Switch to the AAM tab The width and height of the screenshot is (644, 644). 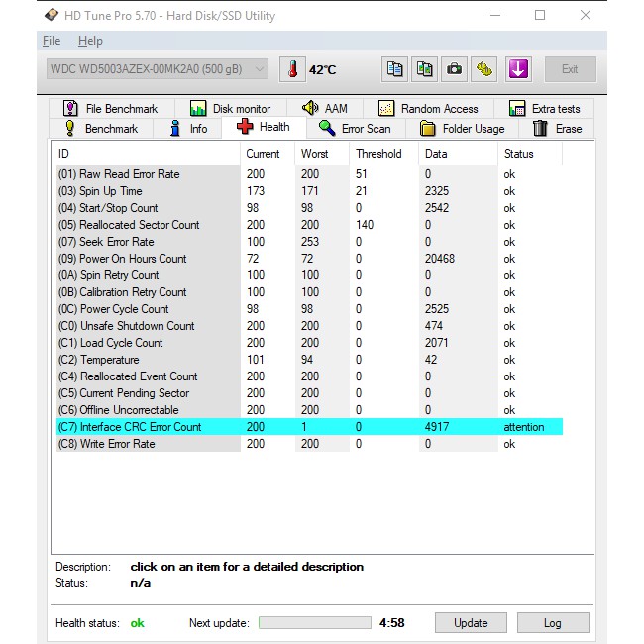coord(325,109)
